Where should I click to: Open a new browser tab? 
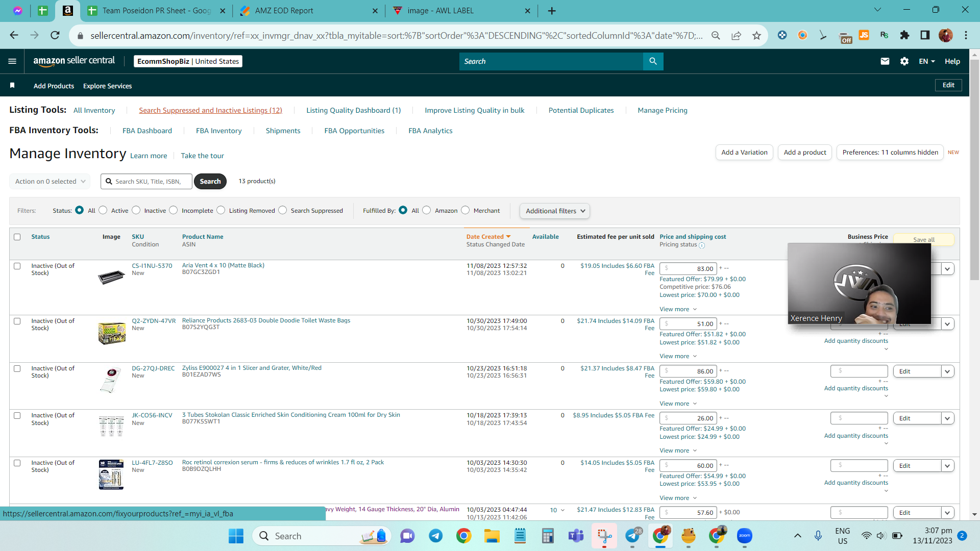[x=552, y=11]
